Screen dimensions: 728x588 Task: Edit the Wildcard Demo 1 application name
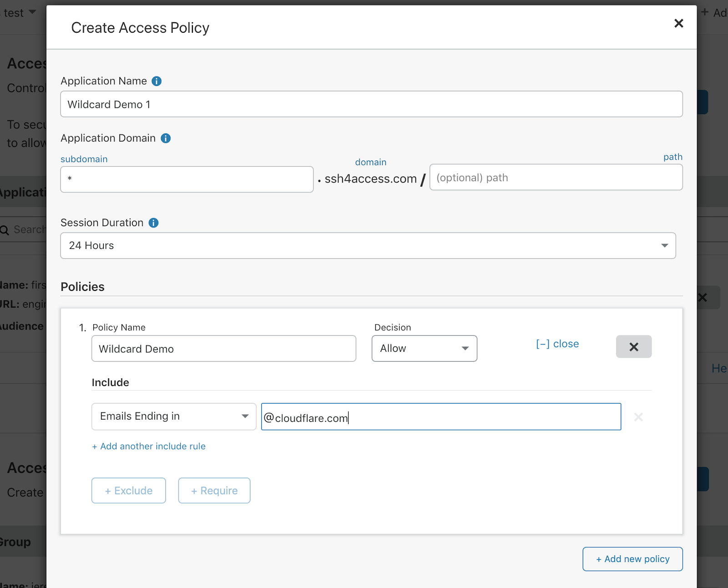click(371, 104)
